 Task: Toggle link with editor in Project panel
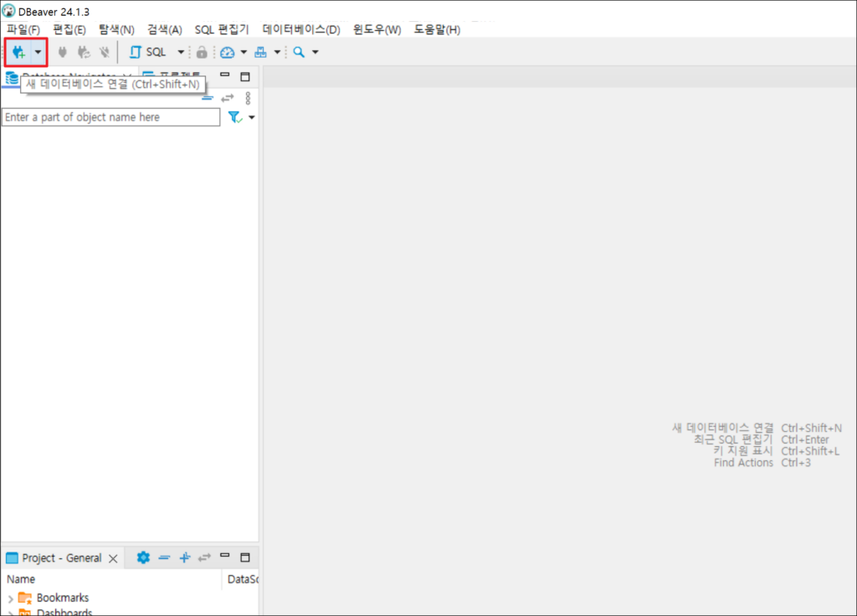[x=204, y=557]
